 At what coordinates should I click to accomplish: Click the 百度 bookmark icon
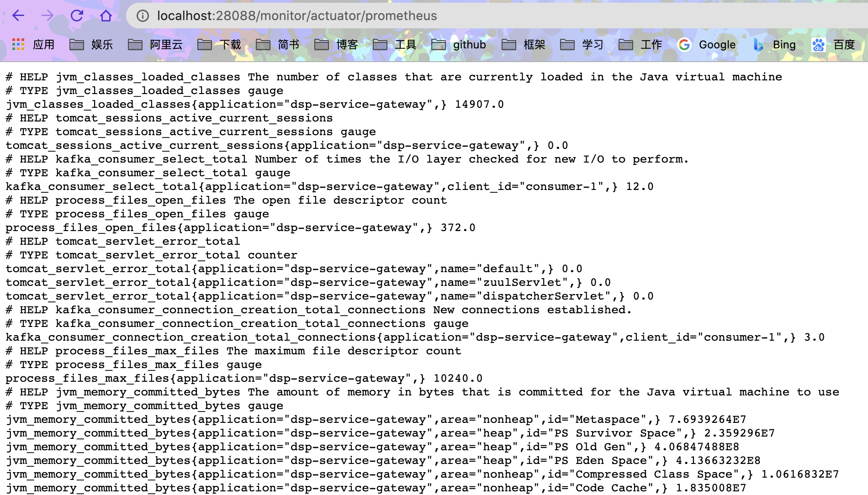click(x=818, y=44)
